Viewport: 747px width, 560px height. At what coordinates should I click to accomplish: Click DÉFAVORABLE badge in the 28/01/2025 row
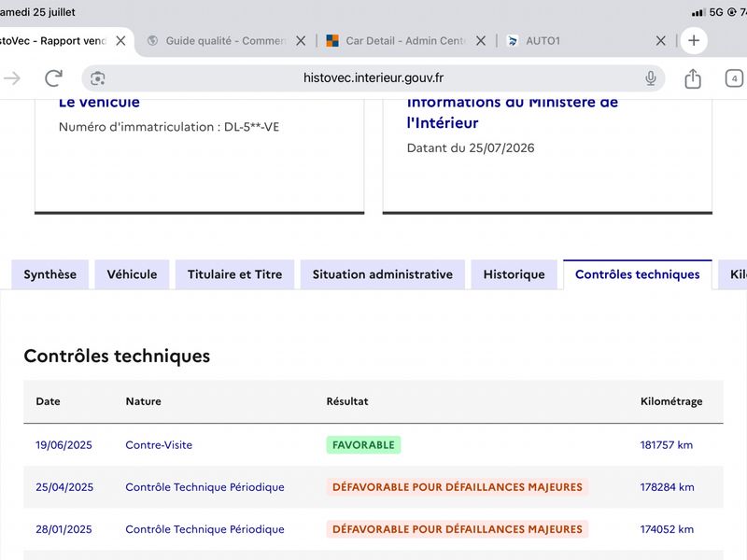(x=458, y=529)
